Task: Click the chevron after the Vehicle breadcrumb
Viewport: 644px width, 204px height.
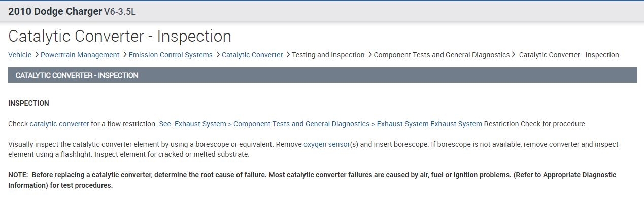Action: tap(36, 55)
